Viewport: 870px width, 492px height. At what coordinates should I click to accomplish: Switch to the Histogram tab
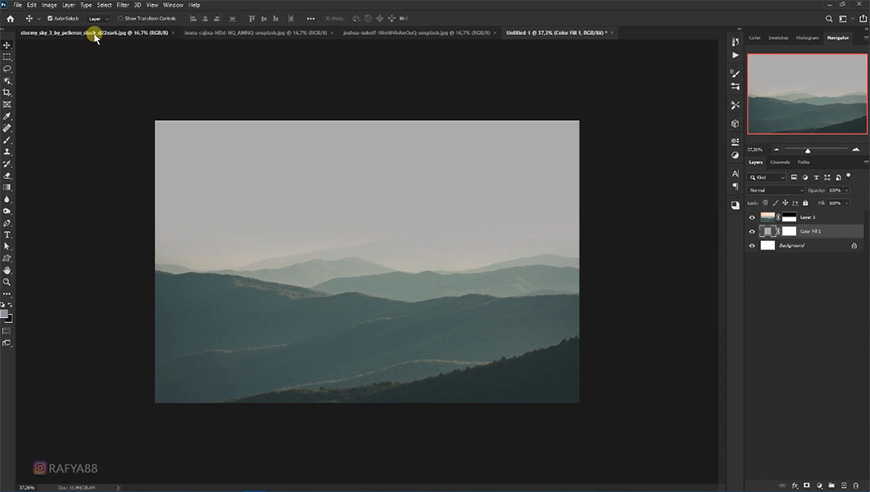[807, 38]
